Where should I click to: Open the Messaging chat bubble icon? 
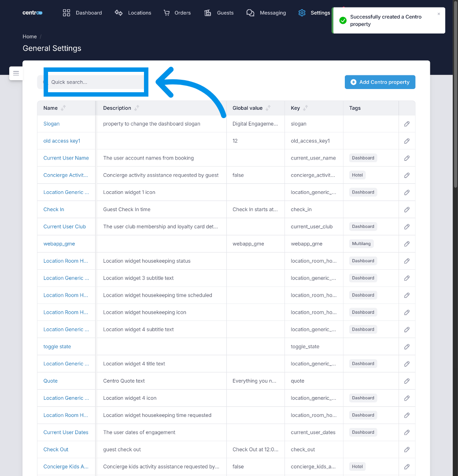tap(250, 13)
